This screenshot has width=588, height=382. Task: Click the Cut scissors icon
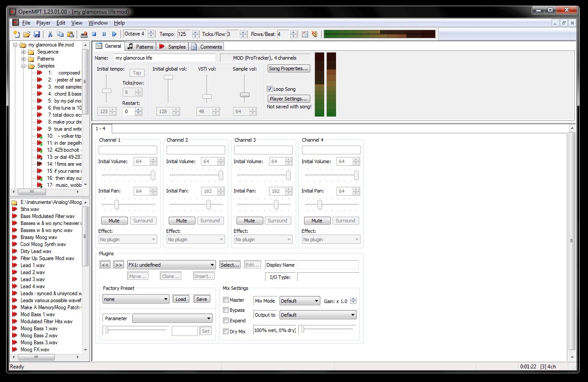coord(50,34)
